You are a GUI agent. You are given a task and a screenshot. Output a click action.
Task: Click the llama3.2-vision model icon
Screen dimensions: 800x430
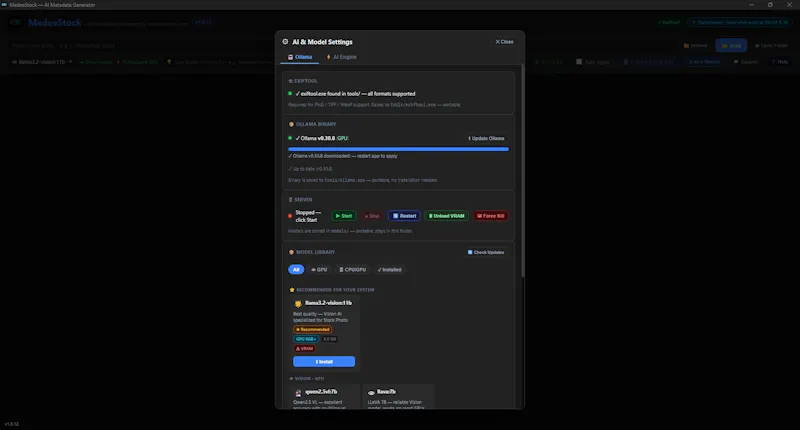pyautogui.click(x=298, y=304)
